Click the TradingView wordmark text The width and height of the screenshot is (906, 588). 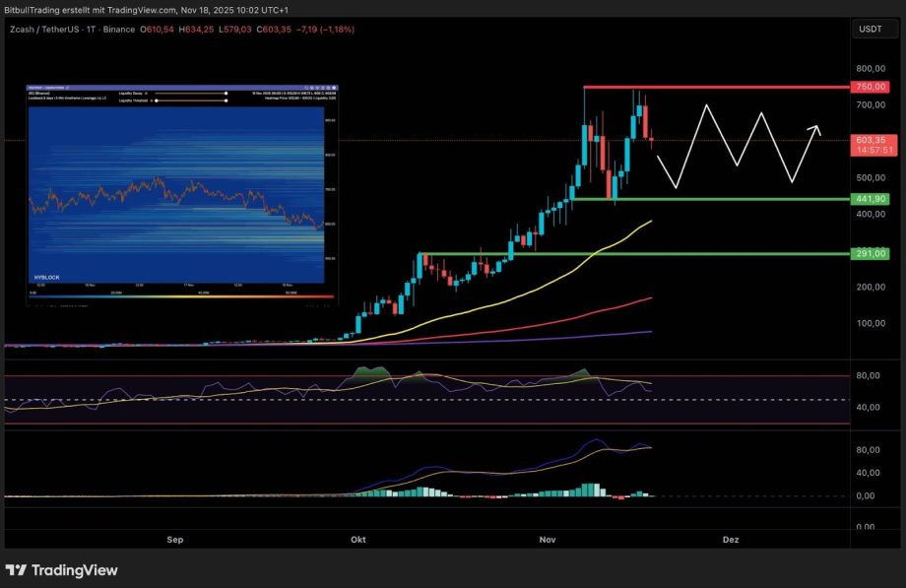[75, 570]
